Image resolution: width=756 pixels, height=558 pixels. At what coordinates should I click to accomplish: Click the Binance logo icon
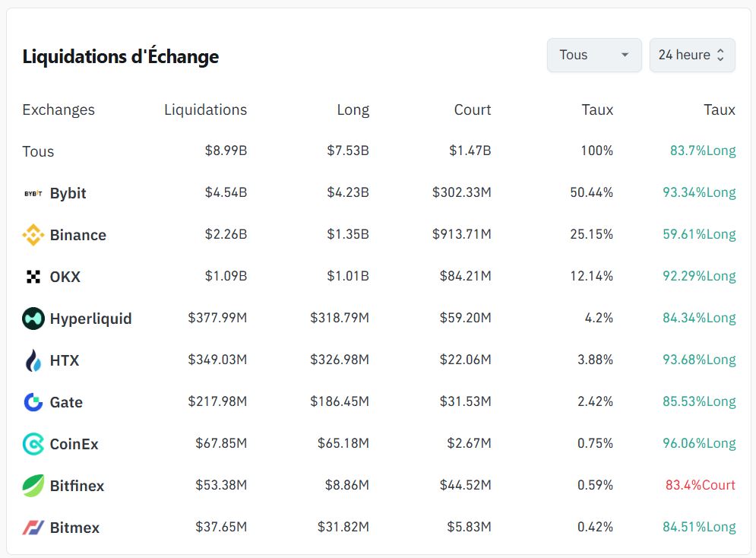tap(33, 236)
